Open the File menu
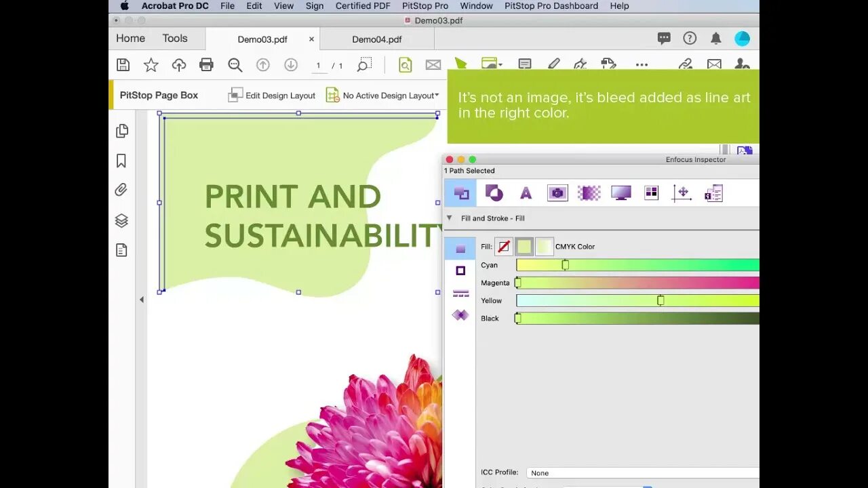 click(228, 6)
